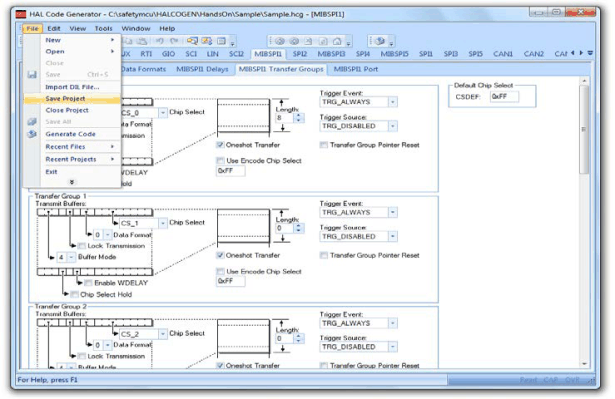Click the first round navigation icon
615x399 pixels.
click(280, 41)
